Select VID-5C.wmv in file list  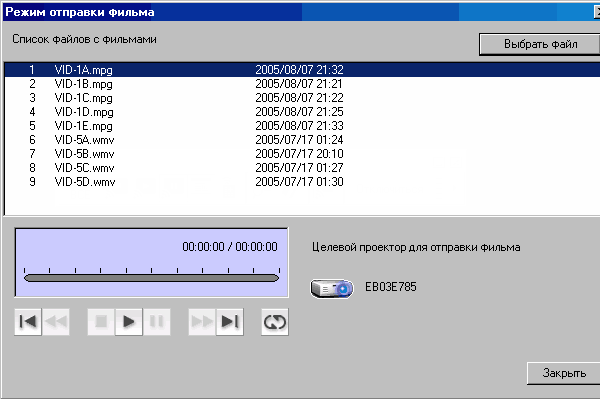tap(302, 168)
